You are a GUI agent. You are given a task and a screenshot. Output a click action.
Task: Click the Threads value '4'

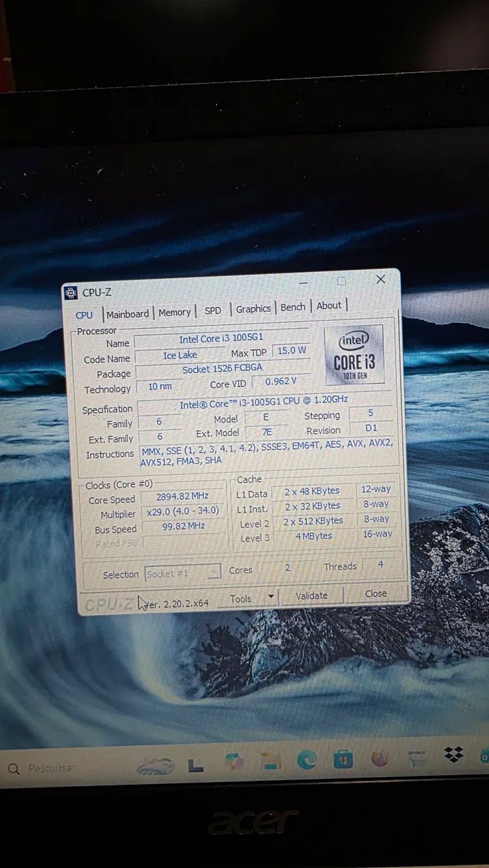(x=380, y=564)
